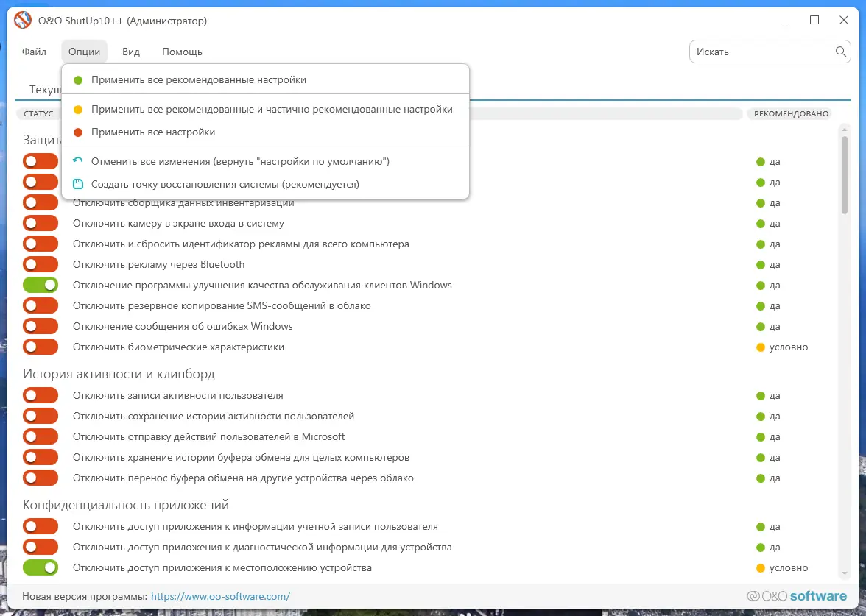Click the magnifier icon in search box
The width and height of the screenshot is (866, 616).
(x=841, y=52)
